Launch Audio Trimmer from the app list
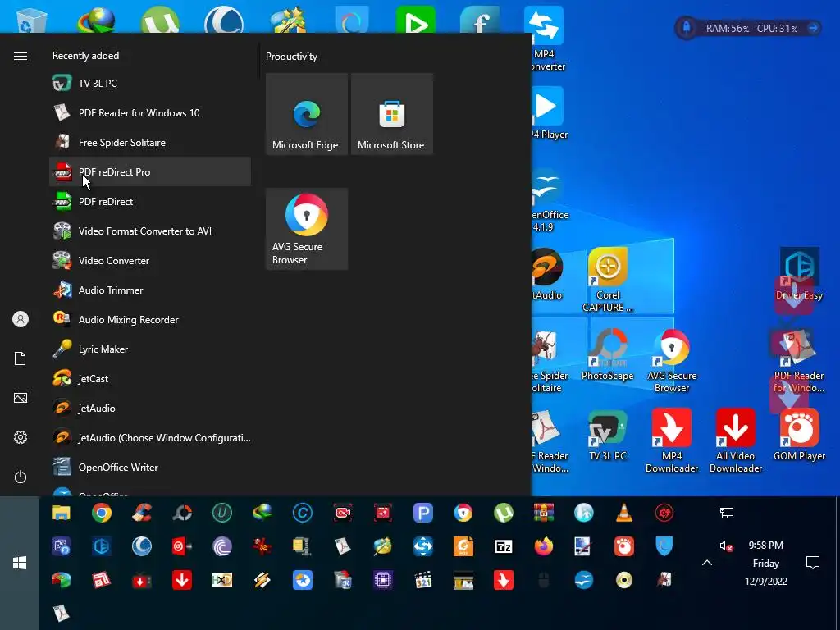Viewport: 840px width, 630px height. pyautogui.click(x=150, y=290)
